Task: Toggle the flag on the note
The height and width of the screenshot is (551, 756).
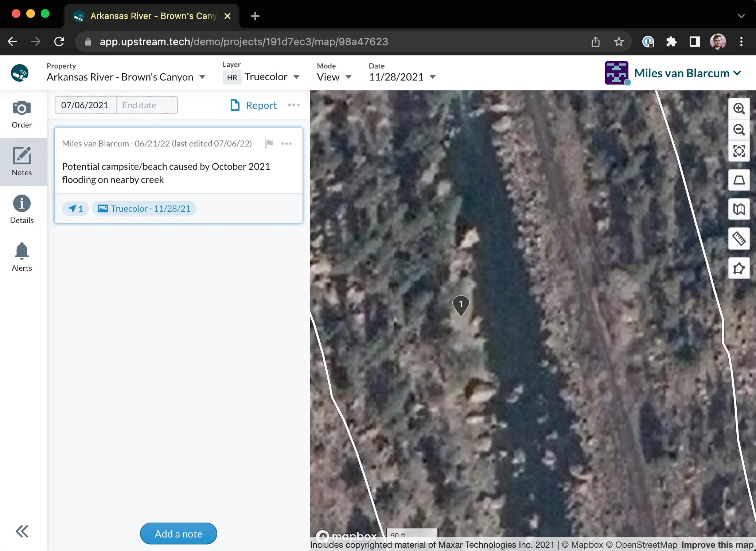Action: click(269, 144)
